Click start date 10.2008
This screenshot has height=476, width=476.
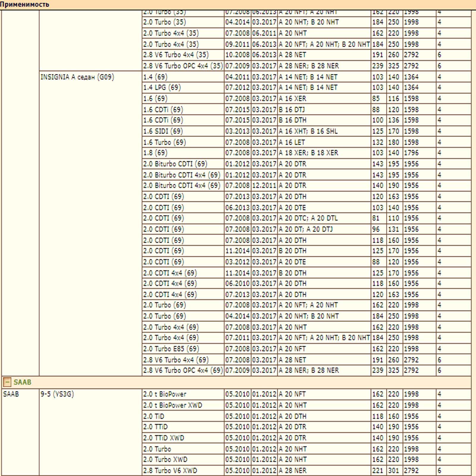pyautogui.click(x=237, y=55)
